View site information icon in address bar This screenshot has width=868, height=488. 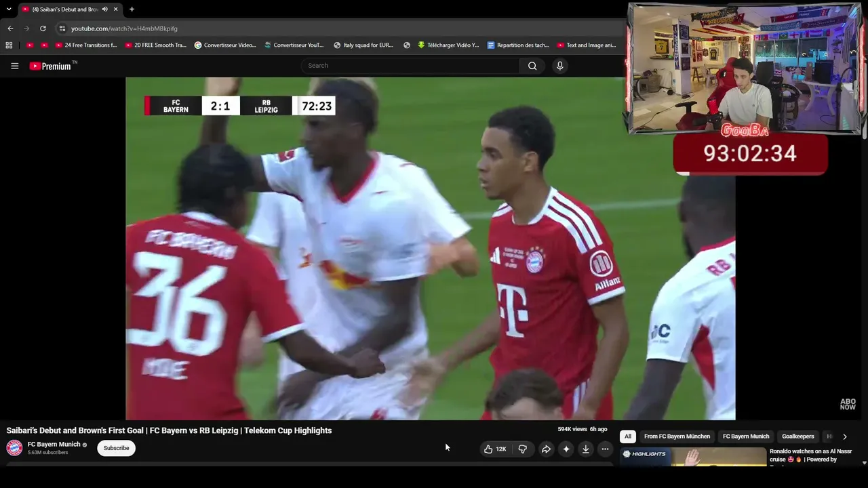pyautogui.click(x=62, y=28)
